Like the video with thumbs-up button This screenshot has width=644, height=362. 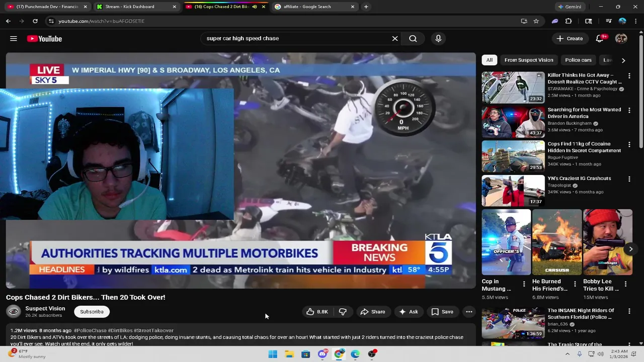coord(317,312)
